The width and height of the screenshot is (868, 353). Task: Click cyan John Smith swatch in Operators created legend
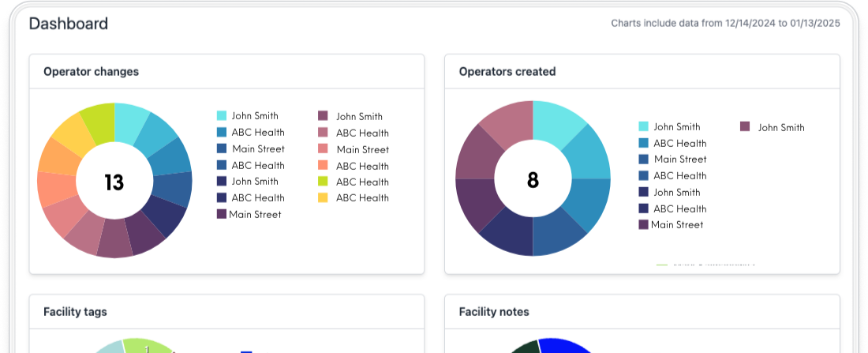pyautogui.click(x=643, y=126)
